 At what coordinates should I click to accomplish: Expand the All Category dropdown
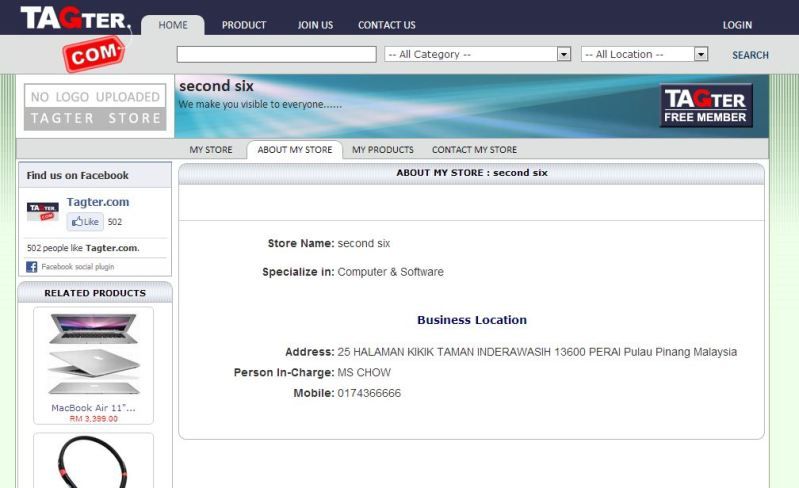pyautogui.click(x=477, y=54)
